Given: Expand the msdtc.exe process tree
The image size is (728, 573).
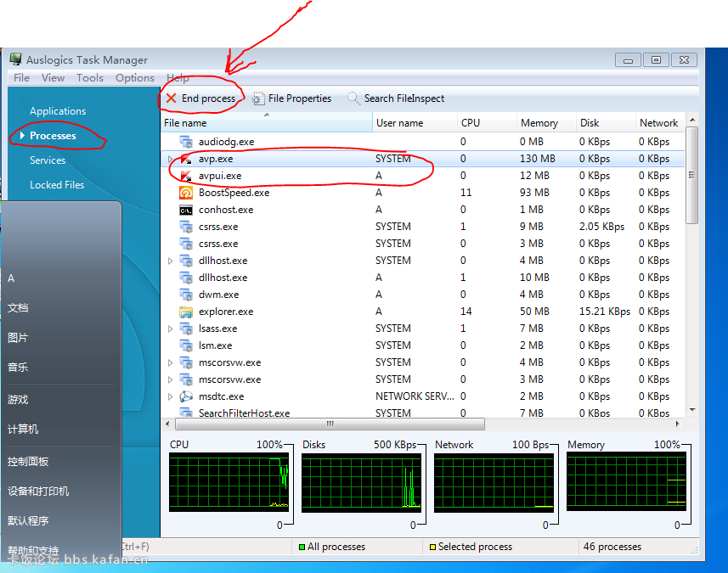Looking at the screenshot, I should (x=171, y=396).
